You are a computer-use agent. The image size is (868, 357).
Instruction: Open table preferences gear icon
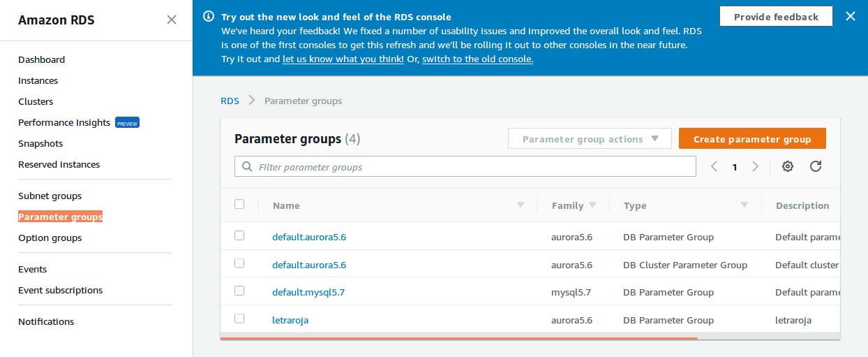tap(788, 166)
